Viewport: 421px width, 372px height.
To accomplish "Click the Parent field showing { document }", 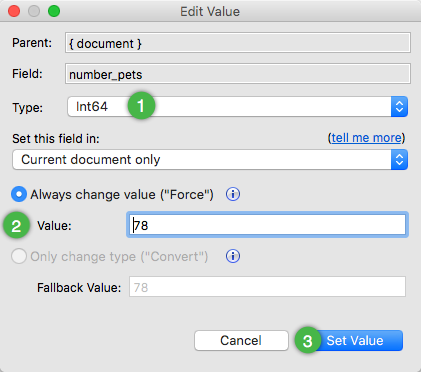I will [238, 43].
